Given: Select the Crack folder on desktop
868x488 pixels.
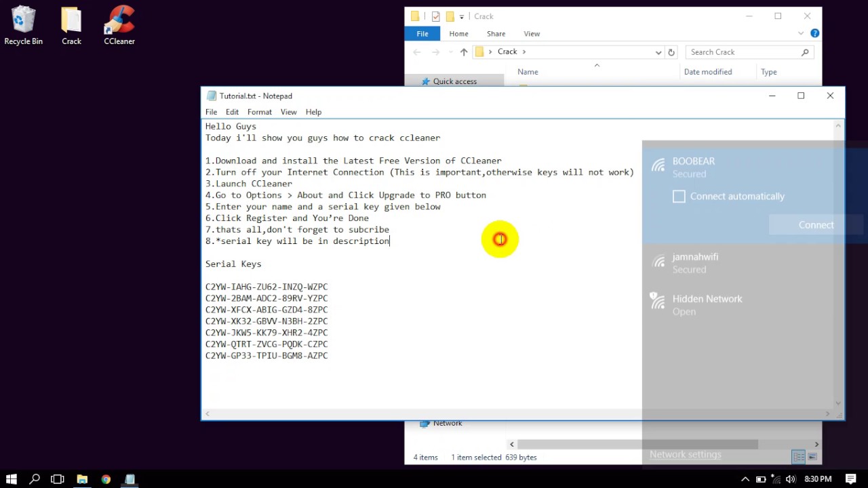Looking at the screenshot, I should point(71,26).
